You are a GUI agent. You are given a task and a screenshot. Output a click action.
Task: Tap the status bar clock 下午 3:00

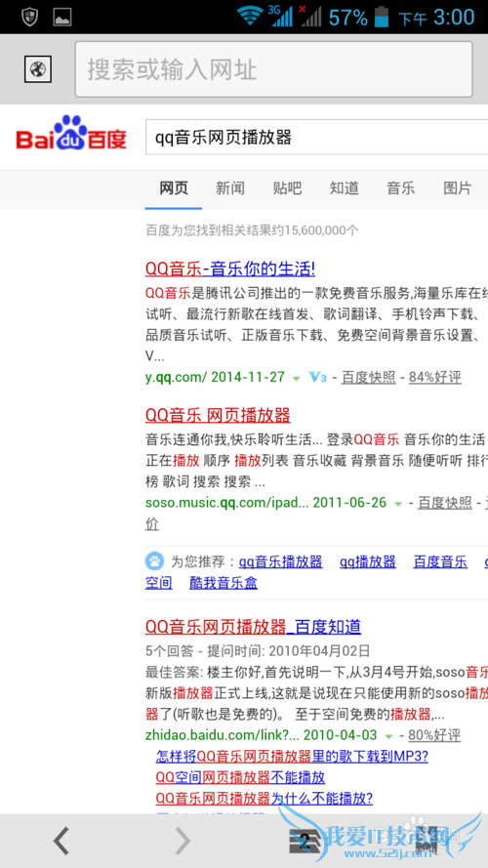pos(436,18)
